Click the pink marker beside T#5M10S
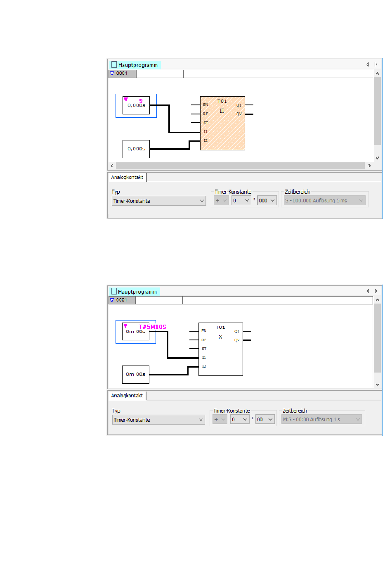The image size is (392, 577). 126,325
